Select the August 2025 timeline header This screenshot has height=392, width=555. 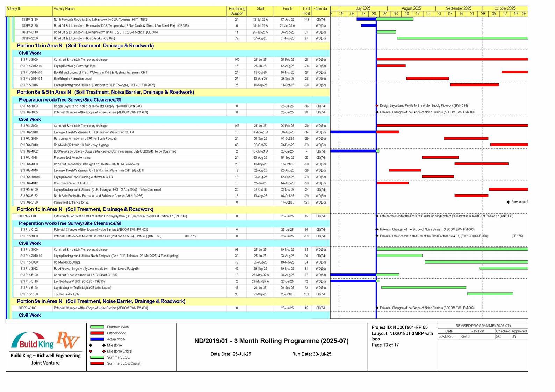[411, 8]
